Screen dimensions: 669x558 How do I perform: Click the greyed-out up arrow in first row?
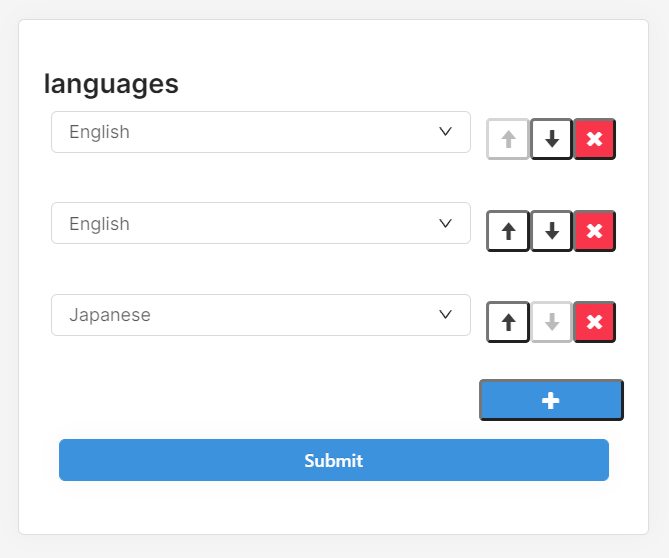[x=508, y=139]
